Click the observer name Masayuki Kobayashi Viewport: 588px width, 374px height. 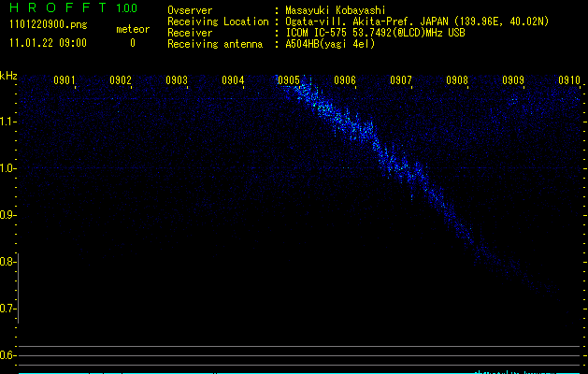(336, 10)
